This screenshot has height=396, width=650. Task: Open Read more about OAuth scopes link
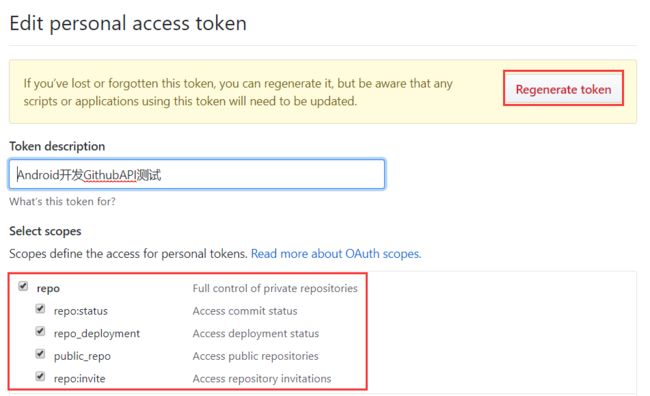(x=336, y=253)
